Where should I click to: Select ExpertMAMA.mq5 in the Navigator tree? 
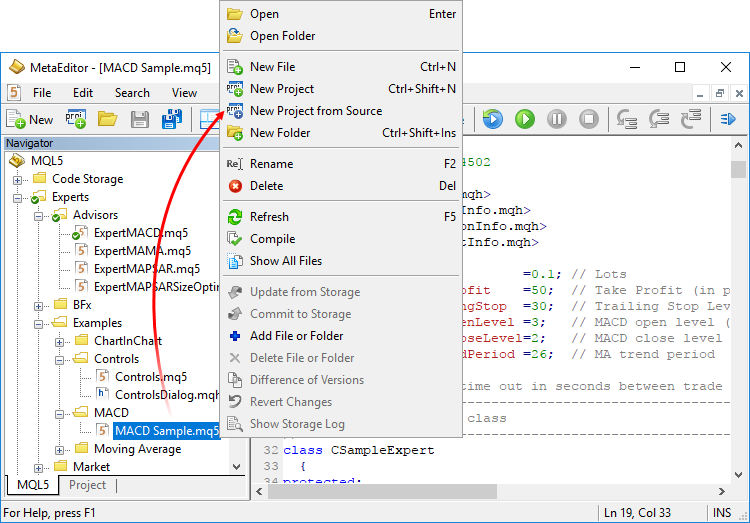141,251
